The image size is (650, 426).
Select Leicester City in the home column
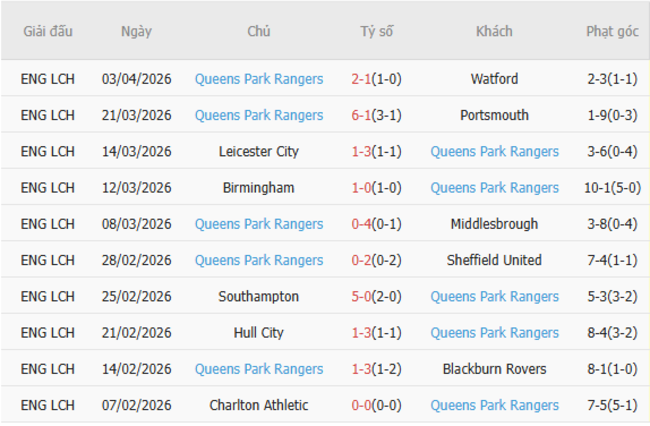(258, 152)
